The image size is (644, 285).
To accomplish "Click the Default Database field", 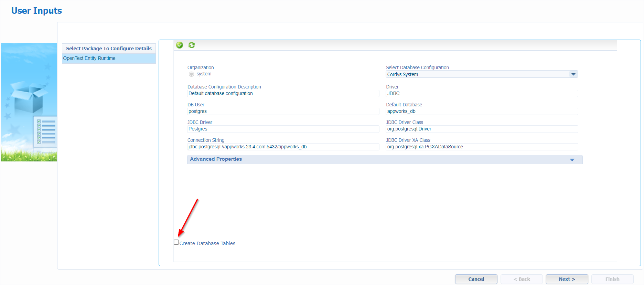I will (482, 112).
